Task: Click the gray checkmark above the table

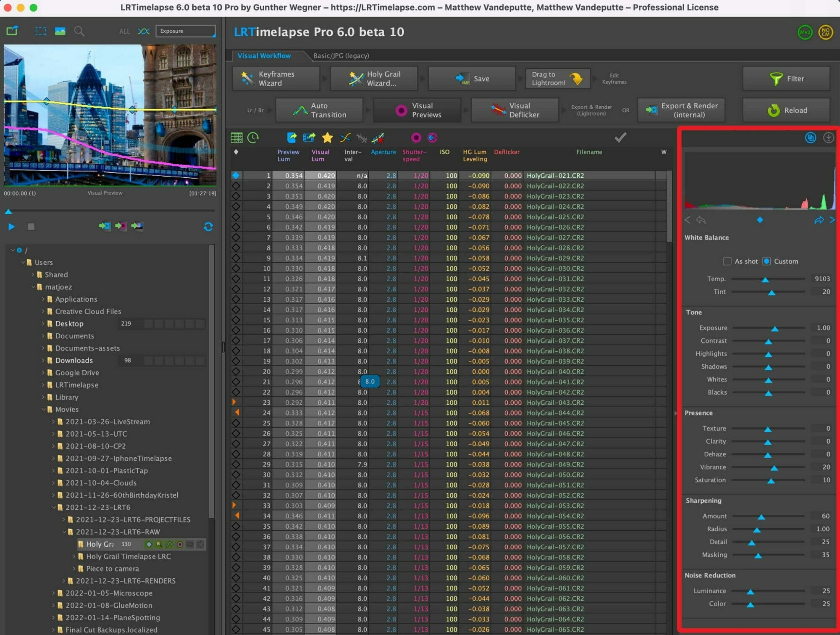Action: click(620, 137)
